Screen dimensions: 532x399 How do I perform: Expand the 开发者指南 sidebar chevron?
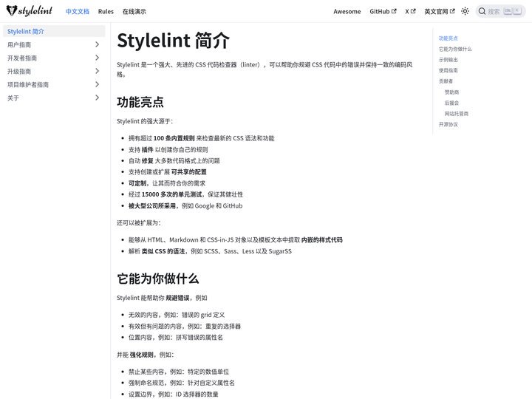point(97,58)
